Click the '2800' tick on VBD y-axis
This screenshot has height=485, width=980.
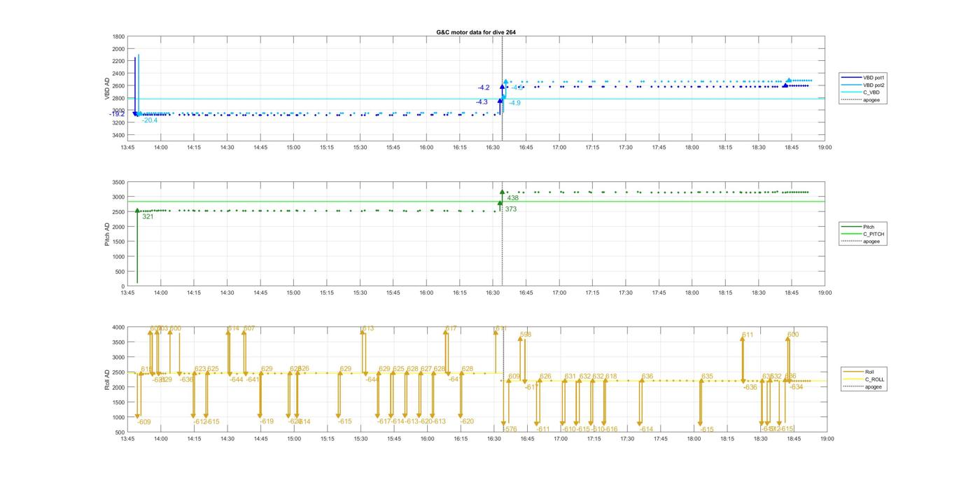118,98
